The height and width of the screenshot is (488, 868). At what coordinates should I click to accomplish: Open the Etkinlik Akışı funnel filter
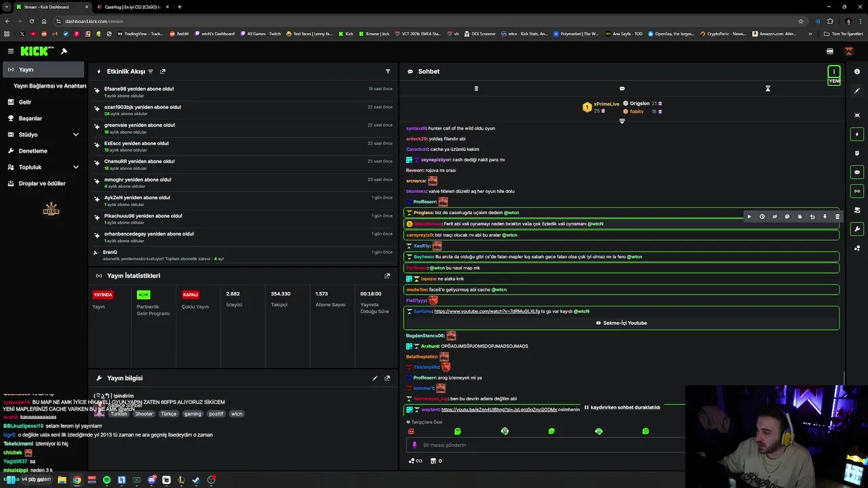(388, 71)
